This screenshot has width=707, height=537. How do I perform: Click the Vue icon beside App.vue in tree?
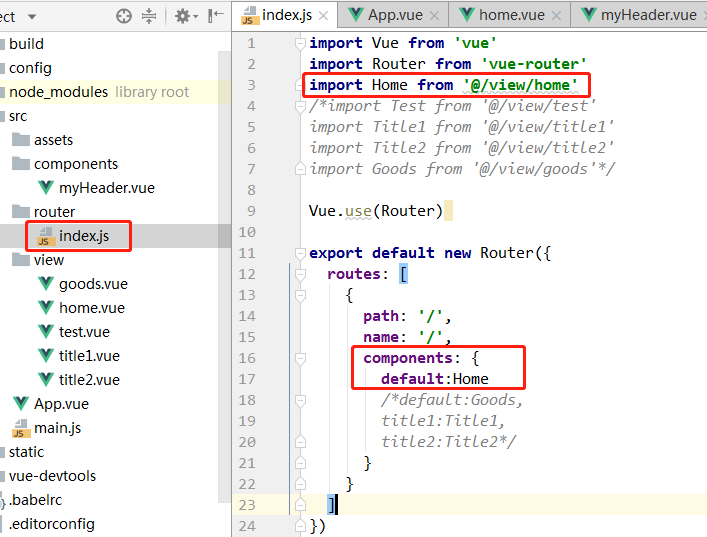click(21, 404)
